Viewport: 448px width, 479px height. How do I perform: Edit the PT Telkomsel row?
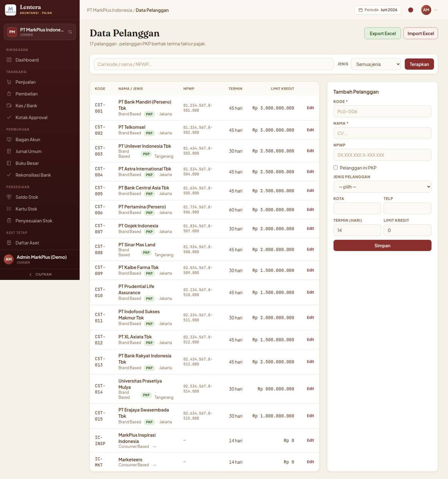[310, 130]
